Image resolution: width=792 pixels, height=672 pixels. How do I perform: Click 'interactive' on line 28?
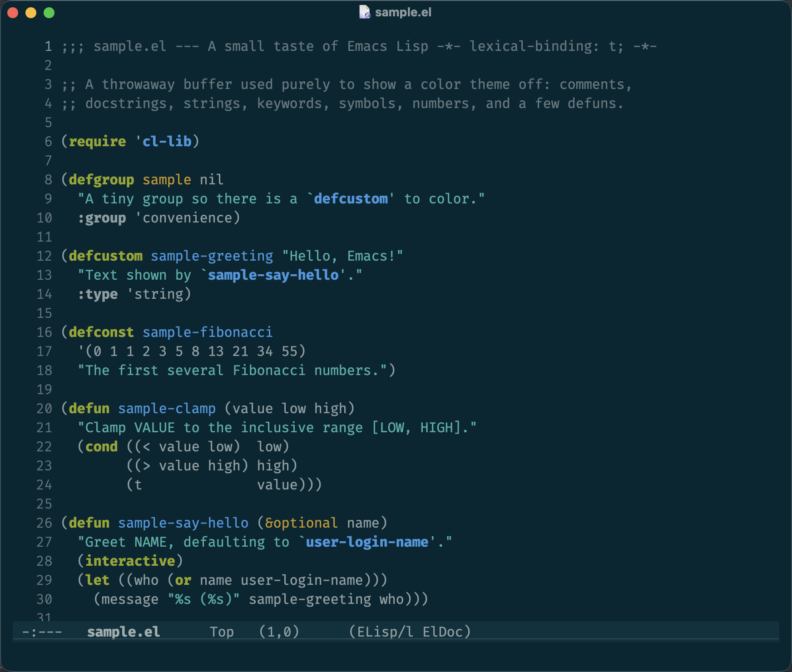(130, 561)
